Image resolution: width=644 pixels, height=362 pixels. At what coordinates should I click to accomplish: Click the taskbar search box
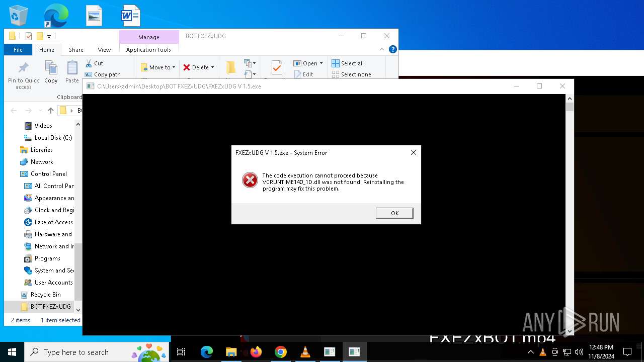96,352
